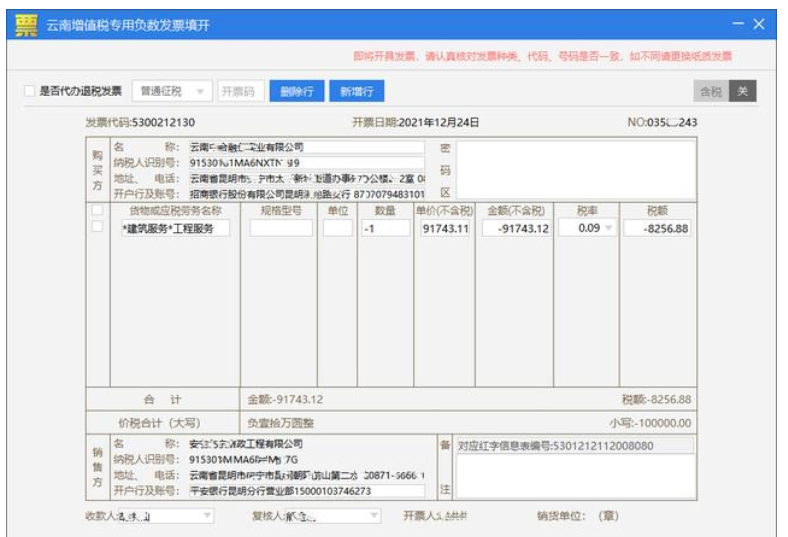Viewport: 788px width, 537px height.
Task: Click the empty 单位 field
Action: pos(337,229)
